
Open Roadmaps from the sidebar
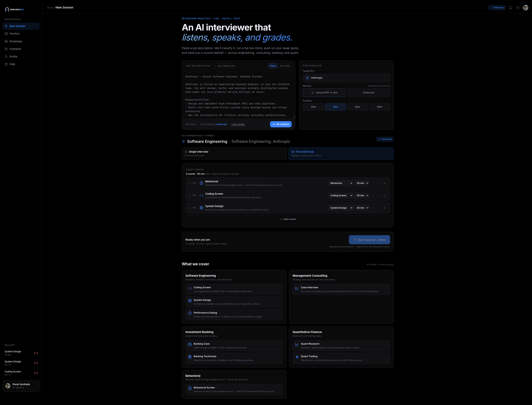point(16,41)
